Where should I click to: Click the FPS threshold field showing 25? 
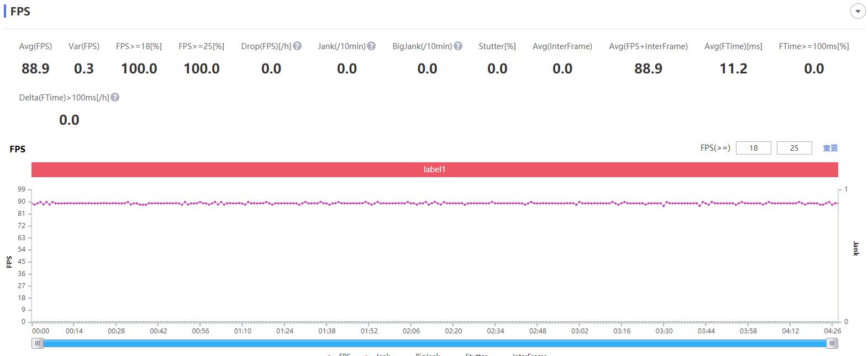coord(794,148)
